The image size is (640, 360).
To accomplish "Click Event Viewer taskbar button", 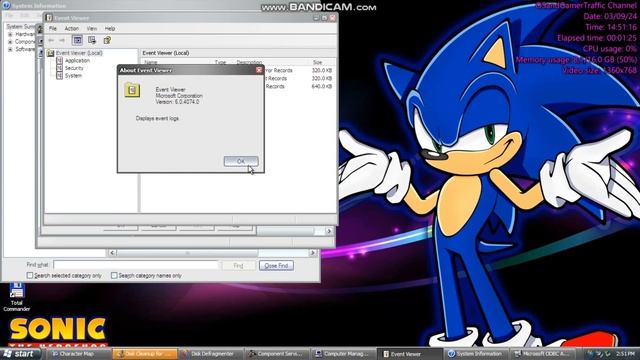I will [x=411, y=353].
